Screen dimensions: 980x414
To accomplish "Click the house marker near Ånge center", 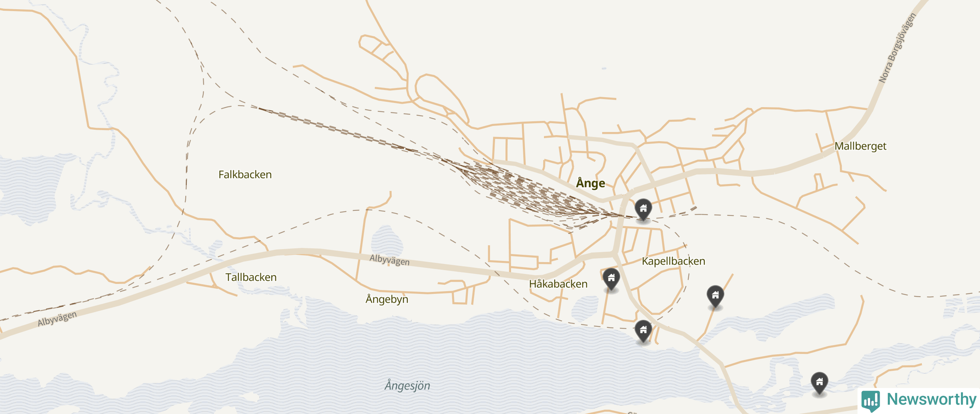I will click(643, 209).
